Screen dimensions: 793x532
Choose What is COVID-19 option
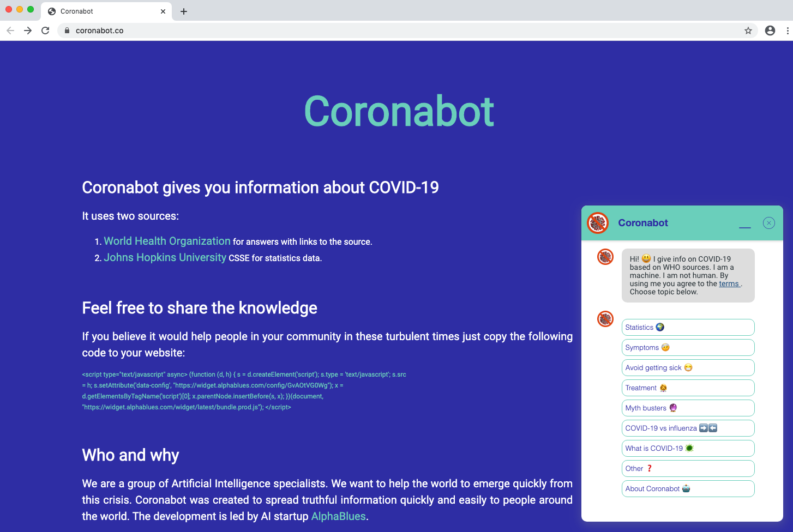pos(688,448)
